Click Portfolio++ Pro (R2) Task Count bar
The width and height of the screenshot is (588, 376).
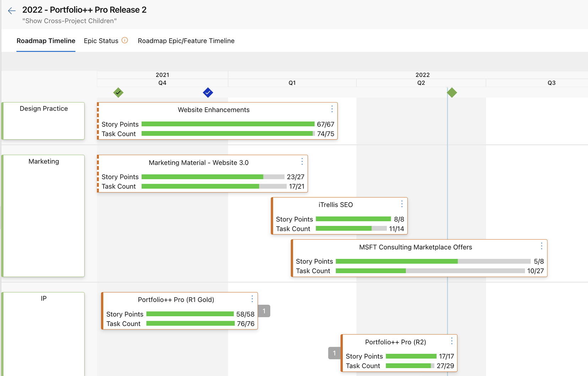(x=410, y=366)
